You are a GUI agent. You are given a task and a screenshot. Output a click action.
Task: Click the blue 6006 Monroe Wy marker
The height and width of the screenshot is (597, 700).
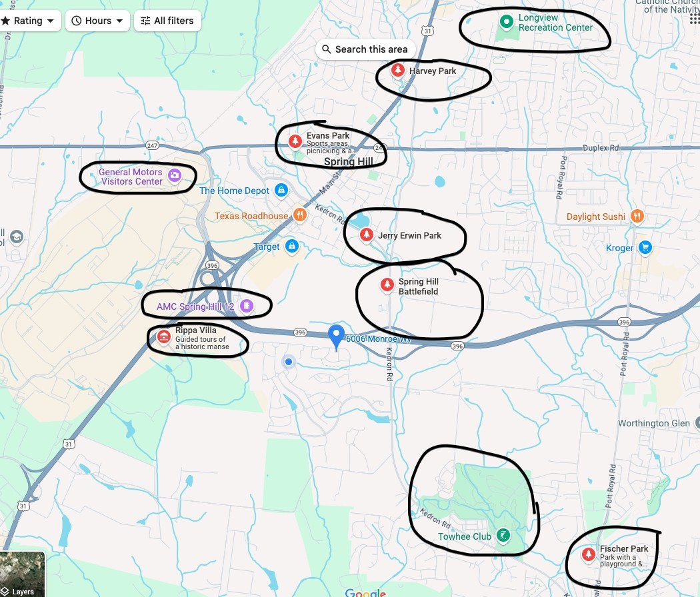tap(336, 337)
